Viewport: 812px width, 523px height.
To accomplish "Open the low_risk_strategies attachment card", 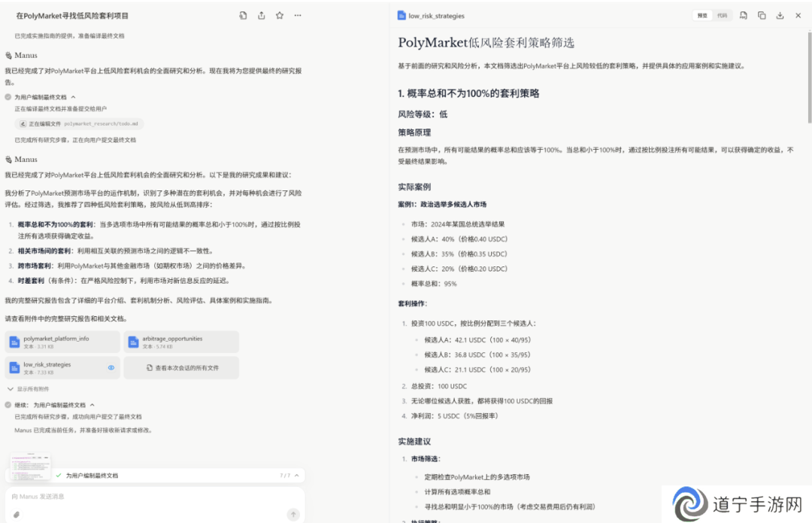I will tap(62, 368).
